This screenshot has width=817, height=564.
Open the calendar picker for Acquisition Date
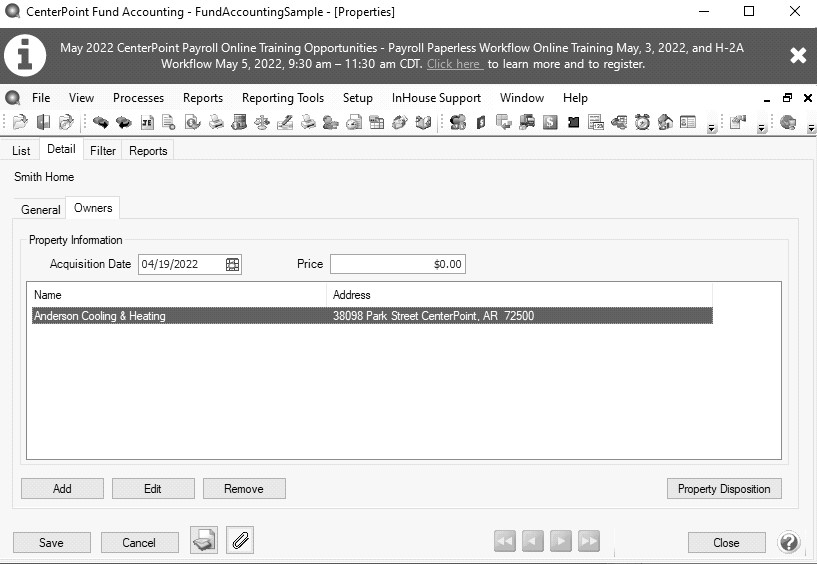pos(232,264)
